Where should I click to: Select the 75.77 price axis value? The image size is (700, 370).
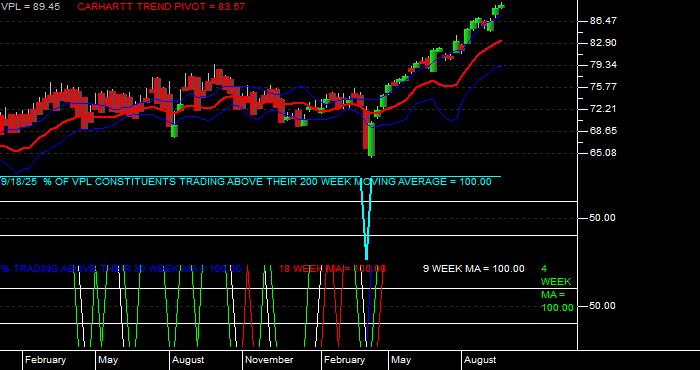pyautogui.click(x=604, y=87)
